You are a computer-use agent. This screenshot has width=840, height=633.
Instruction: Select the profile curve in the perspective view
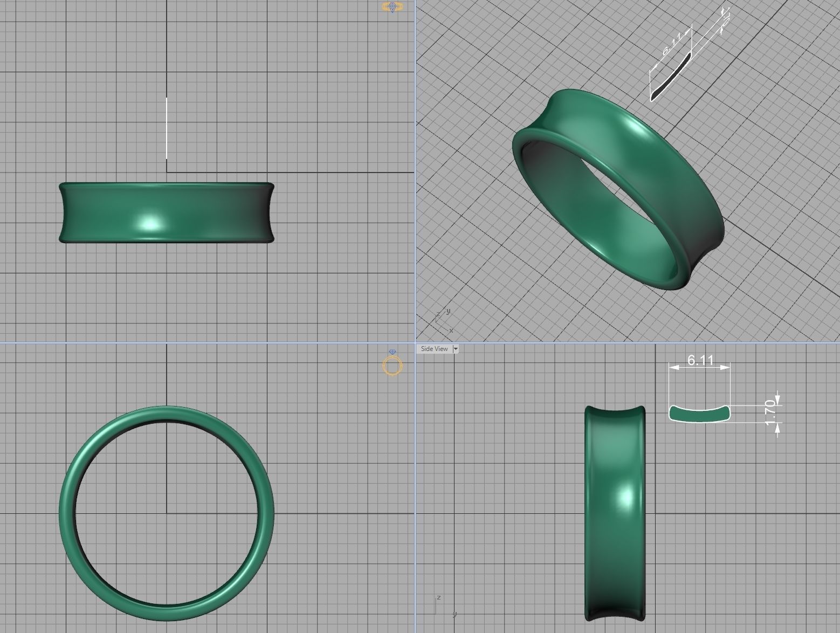pos(671,77)
